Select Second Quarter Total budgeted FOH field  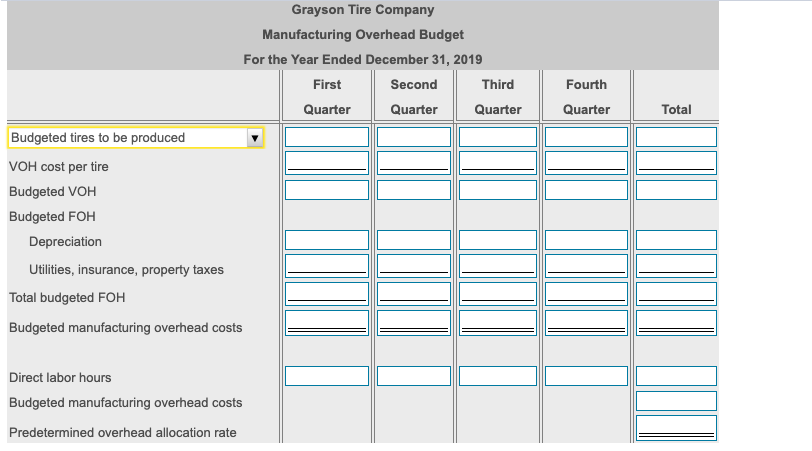(414, 294)
